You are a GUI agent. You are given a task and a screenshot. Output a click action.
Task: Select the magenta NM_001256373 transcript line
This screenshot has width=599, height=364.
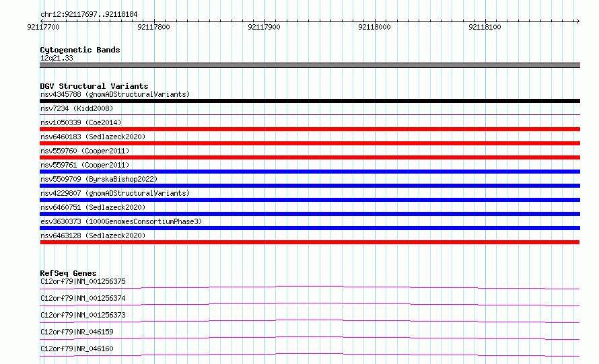[310, 321]
